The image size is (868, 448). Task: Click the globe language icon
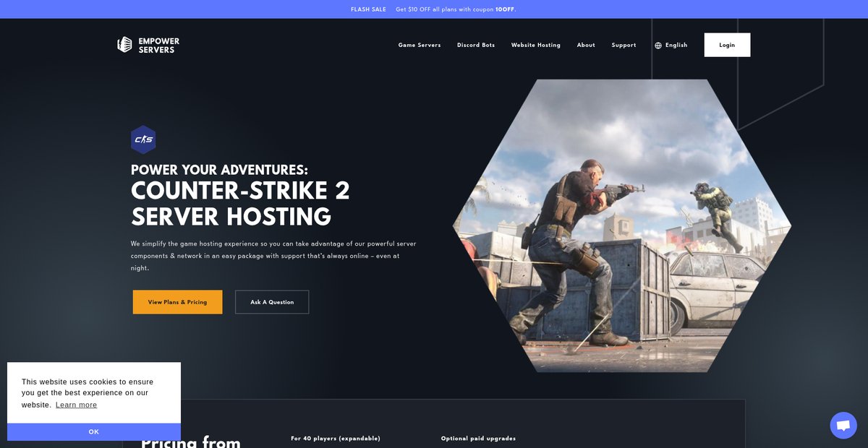(658, 46)
